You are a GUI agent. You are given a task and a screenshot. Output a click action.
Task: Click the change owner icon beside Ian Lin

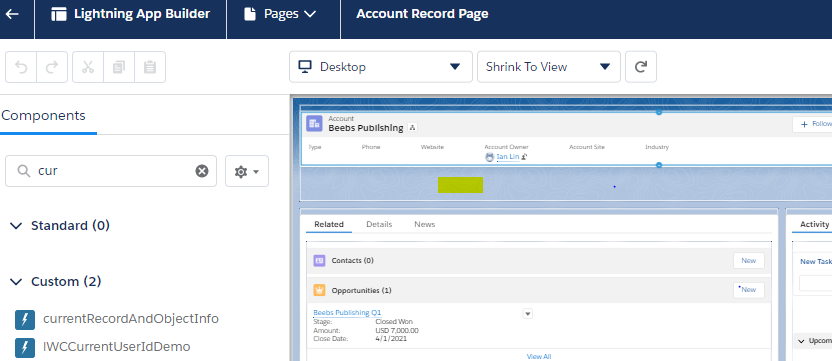click(524, 157)
